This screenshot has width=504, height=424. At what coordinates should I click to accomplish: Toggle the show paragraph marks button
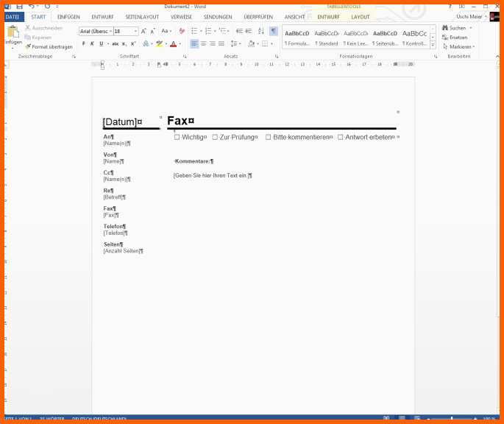(273, 31)
